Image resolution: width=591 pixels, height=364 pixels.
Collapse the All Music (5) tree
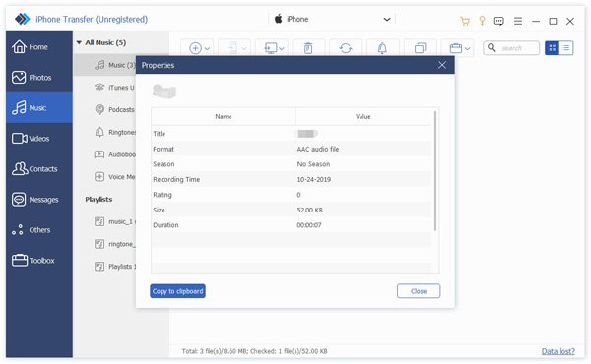[79, 42]
